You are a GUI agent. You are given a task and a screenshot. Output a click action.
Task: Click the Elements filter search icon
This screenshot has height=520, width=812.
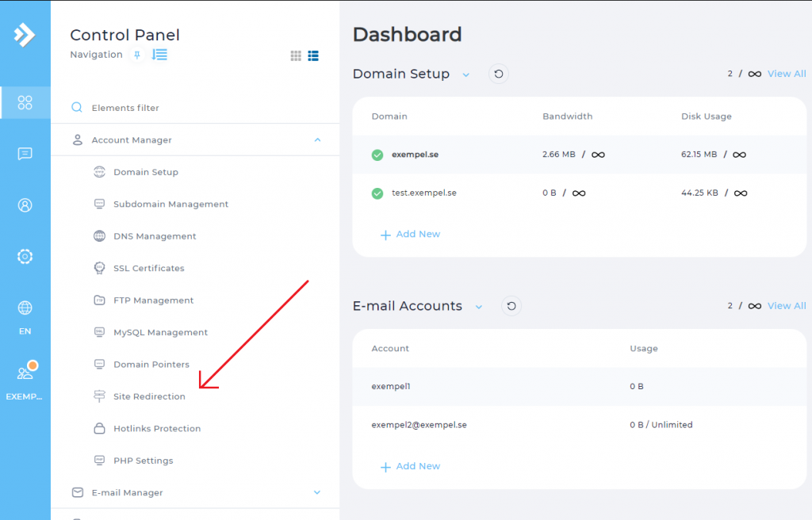[x=77, y=108]
